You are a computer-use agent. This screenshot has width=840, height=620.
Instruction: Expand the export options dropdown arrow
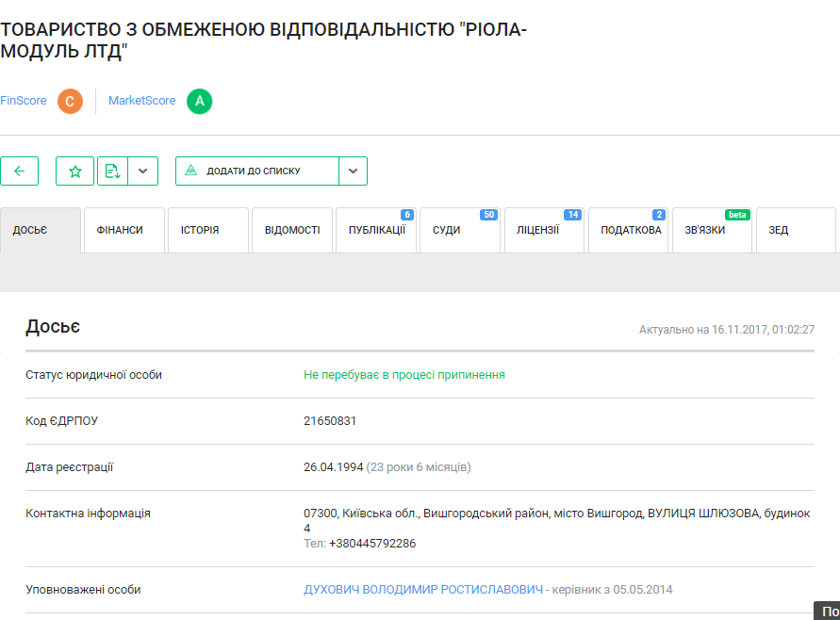click(142, 171)
